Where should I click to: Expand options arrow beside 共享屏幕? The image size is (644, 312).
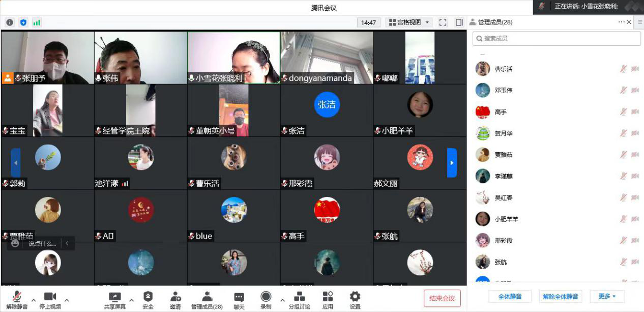pyautogui.click(x=131, y=300)
